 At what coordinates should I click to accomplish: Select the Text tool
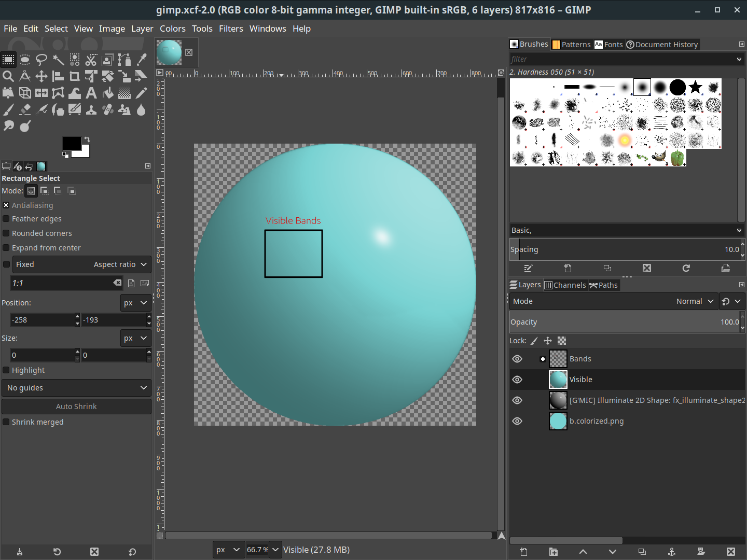[91, 93]
